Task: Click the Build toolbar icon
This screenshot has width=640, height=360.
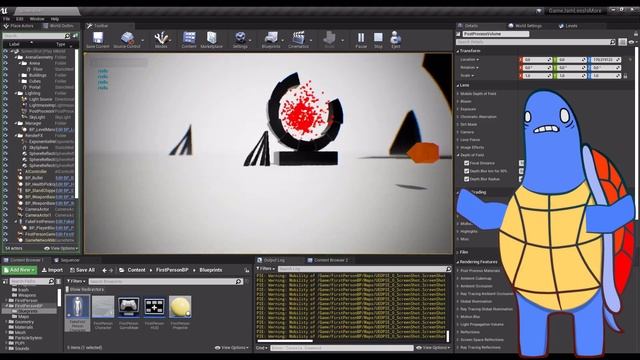Action: tap(329, 38)
